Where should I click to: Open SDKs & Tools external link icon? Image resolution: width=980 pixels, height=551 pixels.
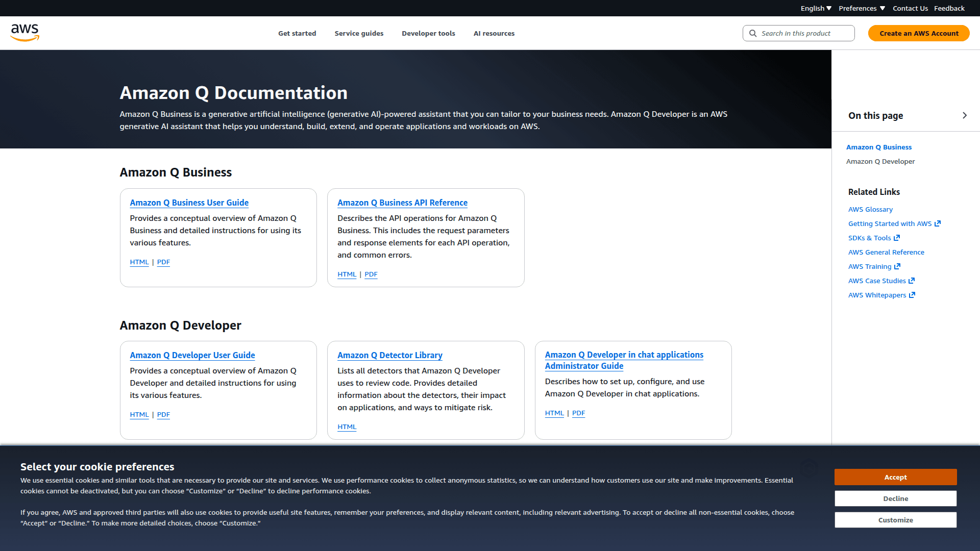[896, 237]
